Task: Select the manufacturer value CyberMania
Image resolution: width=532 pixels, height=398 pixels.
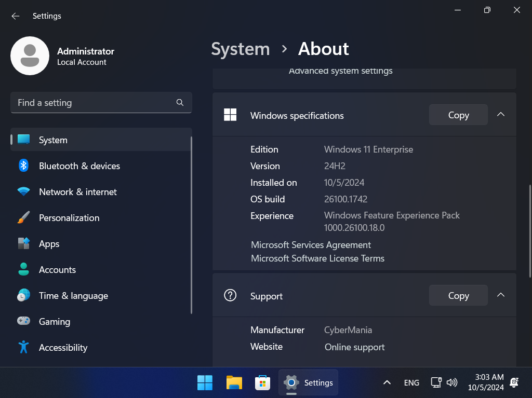Action: point(348,330)
